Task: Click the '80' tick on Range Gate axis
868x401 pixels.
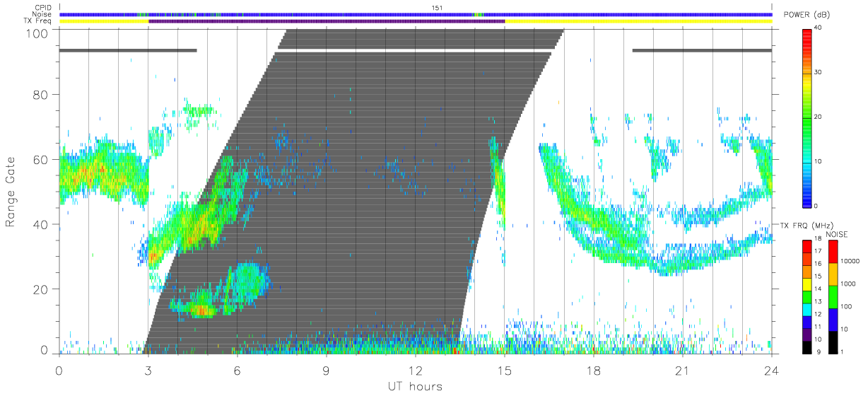Action: 41,95
